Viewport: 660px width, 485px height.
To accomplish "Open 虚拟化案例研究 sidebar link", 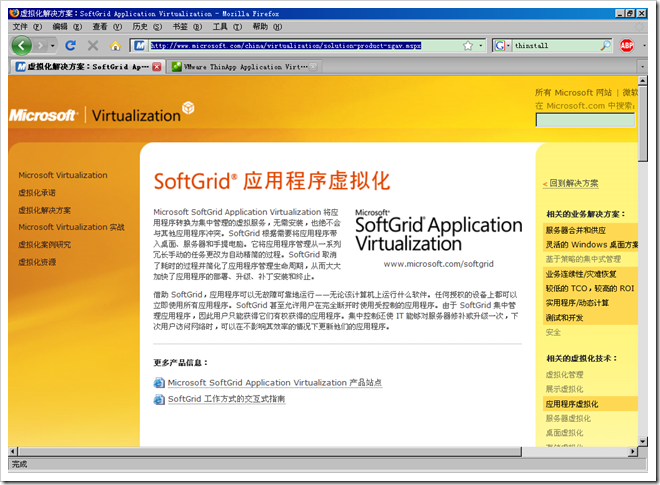I will pyautogui.click(x=44, y=245).
